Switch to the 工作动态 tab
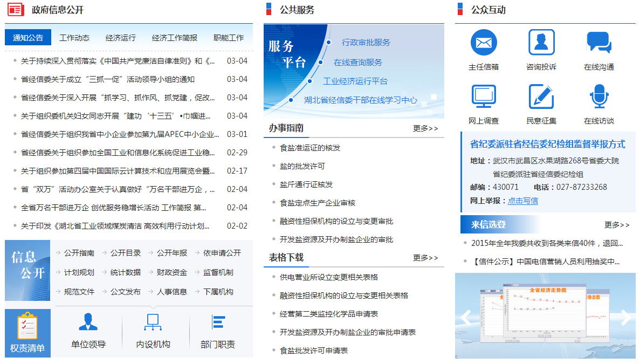This screenshot has height=364, width=640. pos(74,38)
